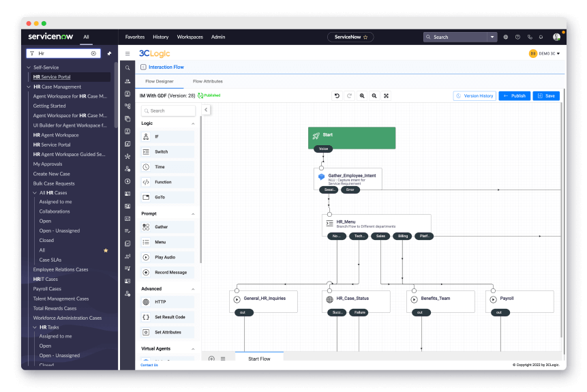Switch to Flow Attributes tab
Screen dimensions: 587x392
pyautogui.click(x=208, y=81)
